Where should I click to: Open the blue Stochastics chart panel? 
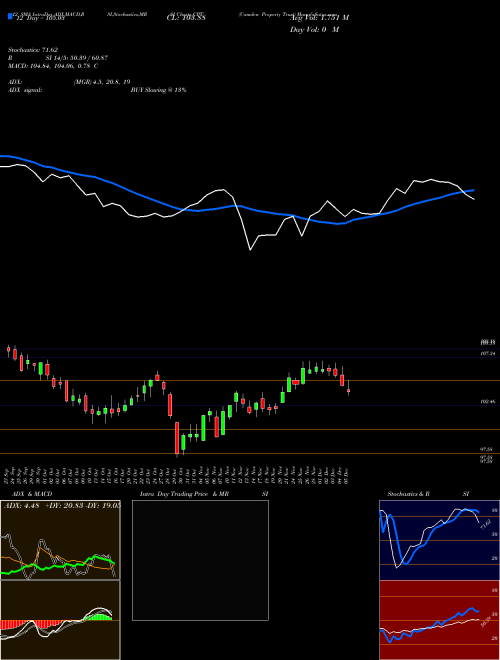coord(439,540)
